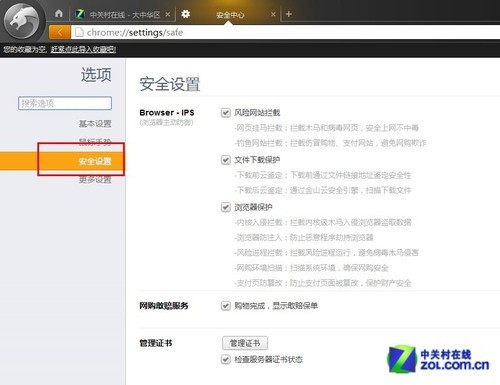Viewport: 500px width, 385px height.
Task: Switch to the 安全中心 tab
Action: click(230, 15)
